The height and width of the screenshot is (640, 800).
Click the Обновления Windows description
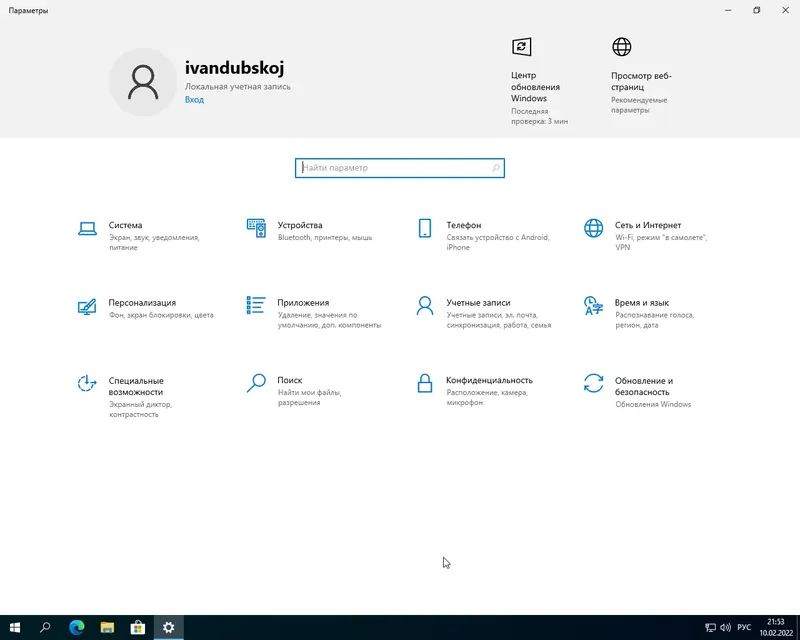tap(653, 404)
